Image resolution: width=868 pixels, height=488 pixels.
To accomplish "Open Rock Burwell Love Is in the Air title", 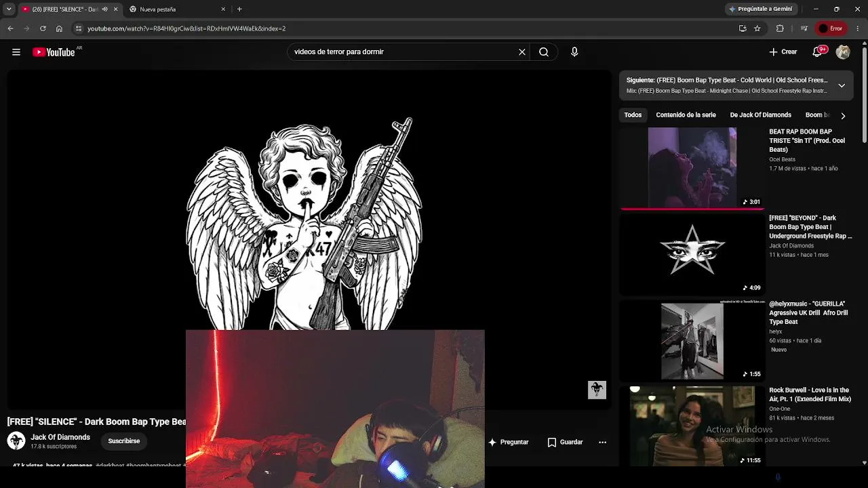I will (810, 394).
